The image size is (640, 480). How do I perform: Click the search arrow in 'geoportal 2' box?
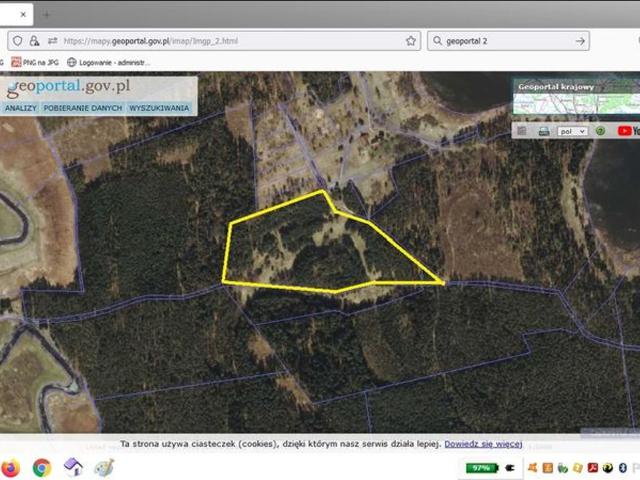(580, 41)
